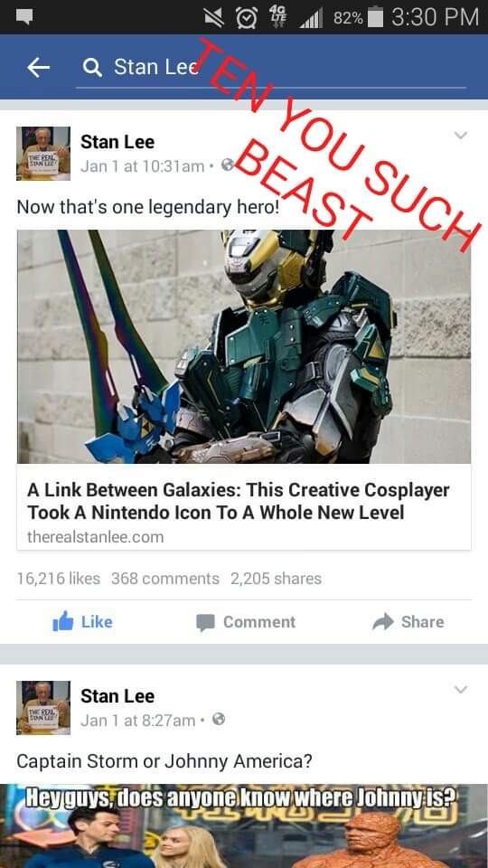Expand second post options chevron
Image resolution: width=488 pixels, height=868 pixels.
click(x=460, y=689)
